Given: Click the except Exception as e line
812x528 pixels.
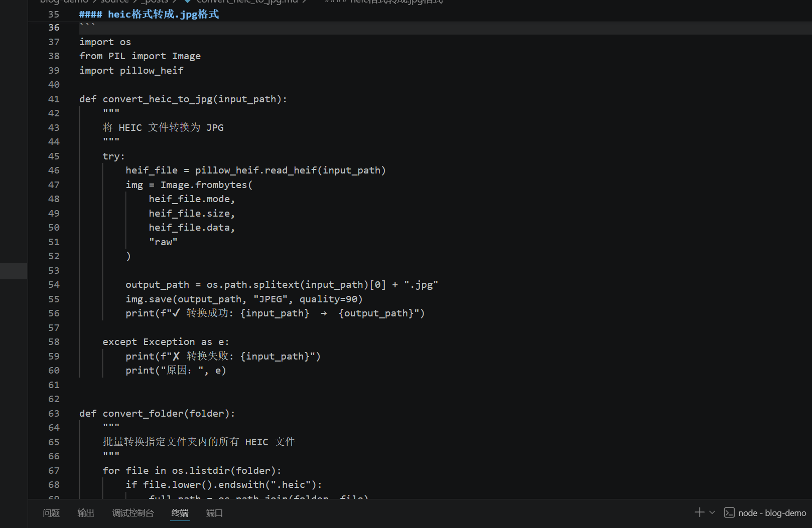Looking at the screenshot, I should (166, 342).
